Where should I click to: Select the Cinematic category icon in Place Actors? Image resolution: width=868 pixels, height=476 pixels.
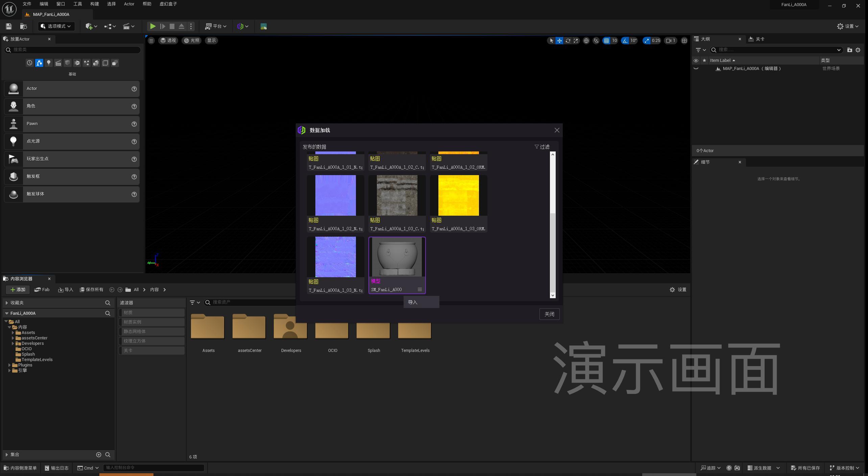click(58, 63)
